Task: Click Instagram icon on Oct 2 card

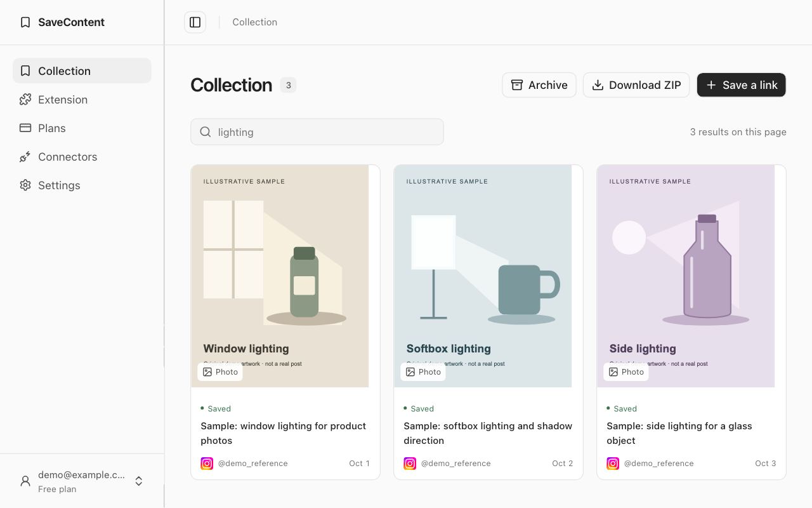Action: coord(410,464)
